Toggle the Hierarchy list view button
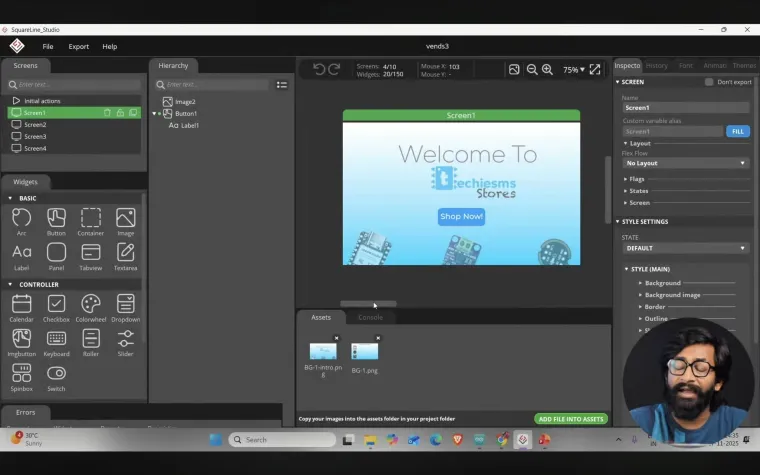760x475 pixels. coord(282,85)
